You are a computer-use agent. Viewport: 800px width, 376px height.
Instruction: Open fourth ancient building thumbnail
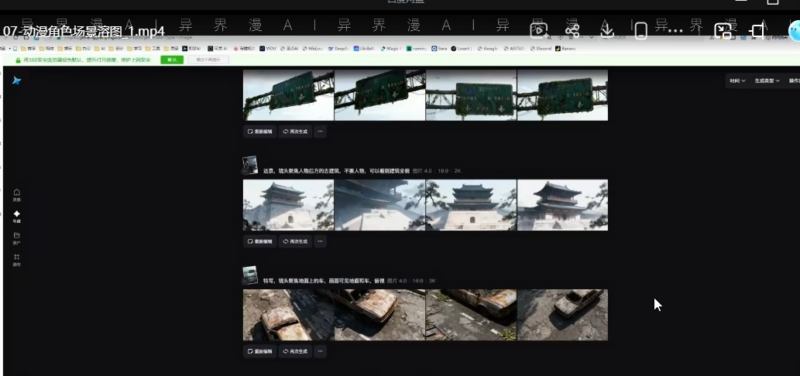pyautogui.click(x=562, y=205)
